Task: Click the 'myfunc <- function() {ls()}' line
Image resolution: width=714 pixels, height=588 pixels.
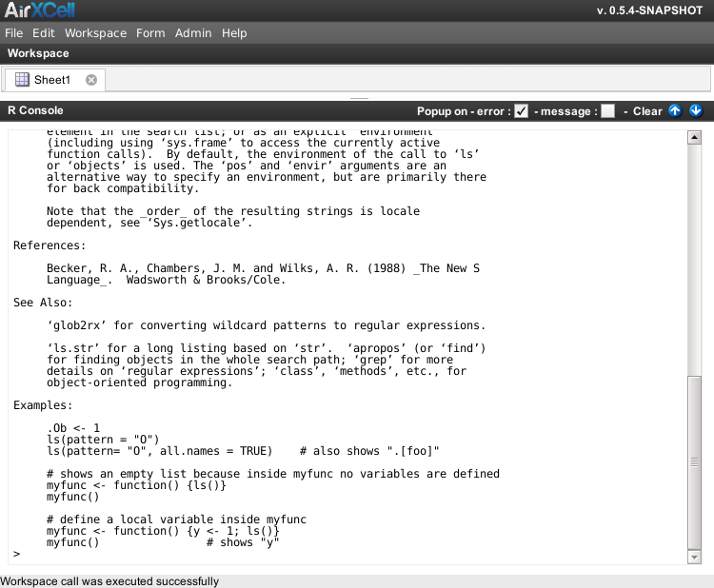Action: click(136, 485)
